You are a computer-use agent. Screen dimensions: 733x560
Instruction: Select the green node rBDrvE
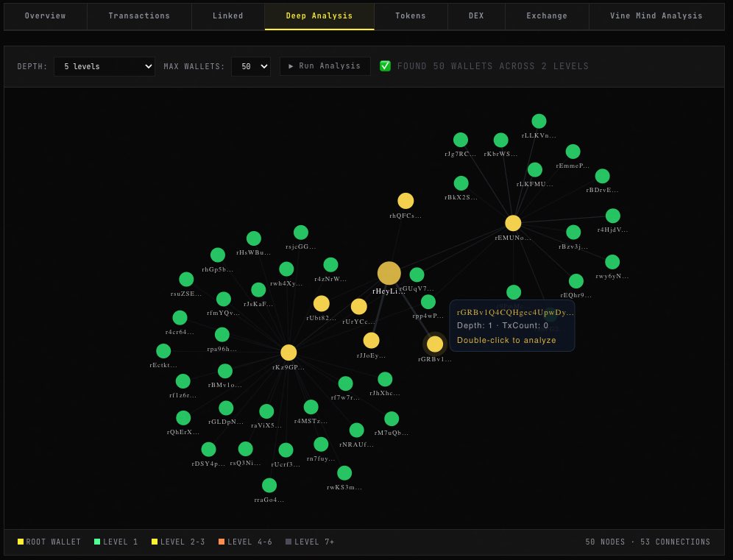(x=602, y=176)
